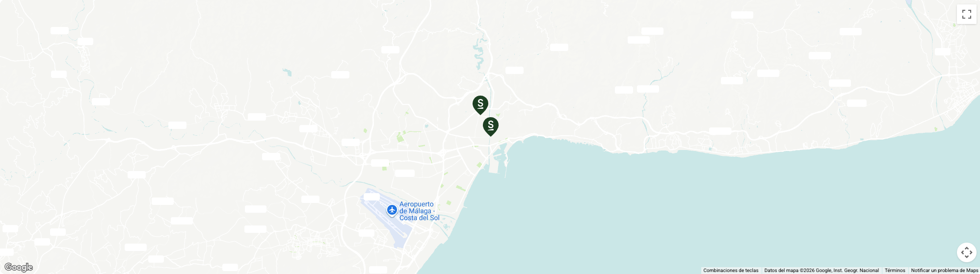Click the small marina south of the airport
The image size is (980, 274).
[x=446, y=227]
